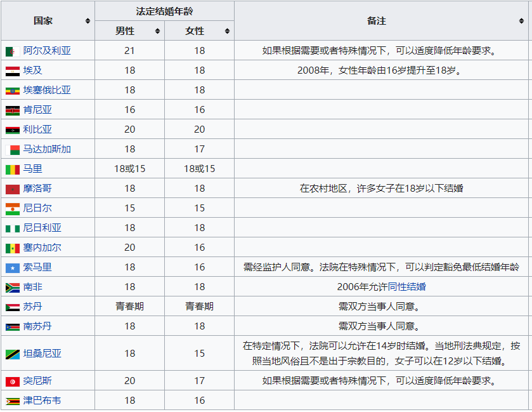Viewport: 532px width, 412px height.
Task: Click the Tanzania flag next to 坦桑尼亚
Action: coord(13,354)
